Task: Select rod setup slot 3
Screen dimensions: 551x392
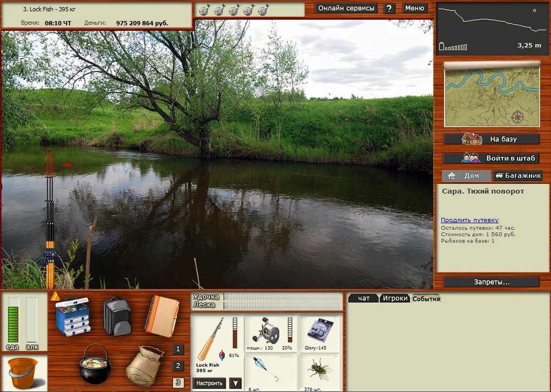Action: pyautogui.click(x=178, y=383)
